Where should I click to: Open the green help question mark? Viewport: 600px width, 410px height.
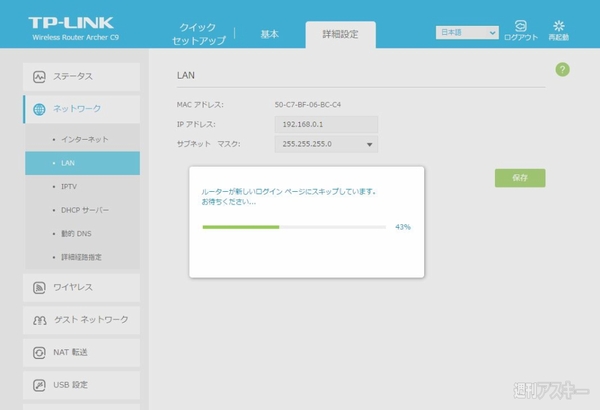point(562,70)
